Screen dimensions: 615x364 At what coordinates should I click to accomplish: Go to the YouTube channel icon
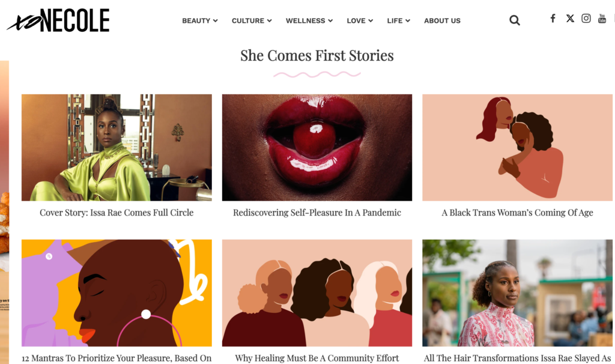(x=602, y=19)
